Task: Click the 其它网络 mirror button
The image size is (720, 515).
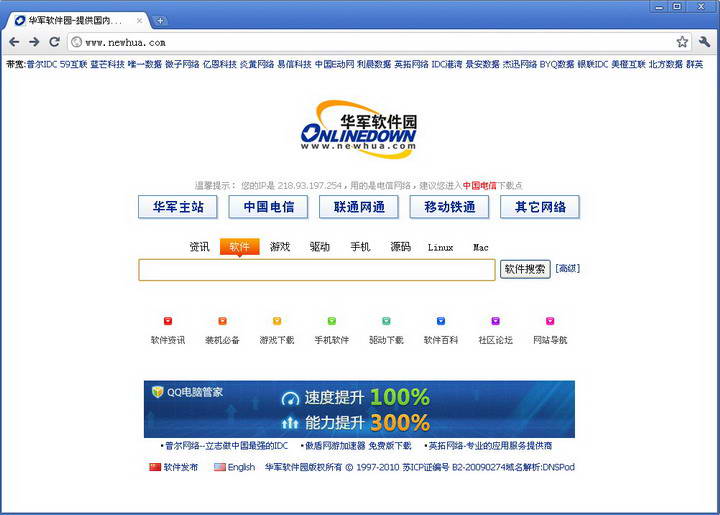Action: coord(540,207)
